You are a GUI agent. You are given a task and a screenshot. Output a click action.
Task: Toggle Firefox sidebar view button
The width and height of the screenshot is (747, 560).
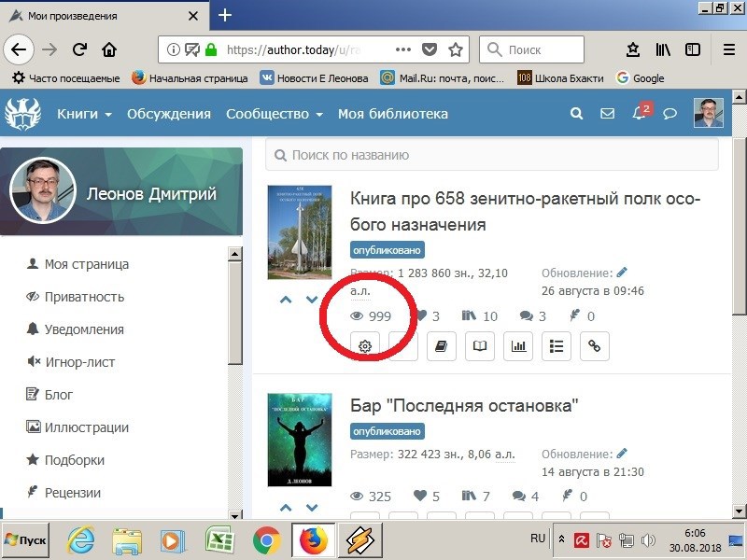coord(693,49)
